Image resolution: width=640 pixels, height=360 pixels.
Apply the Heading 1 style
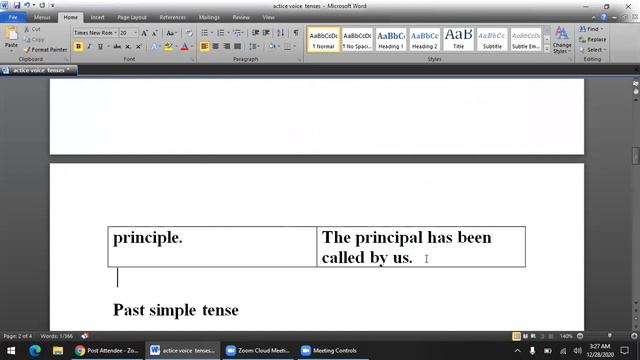pyautogui.click(x=391, y=40)
